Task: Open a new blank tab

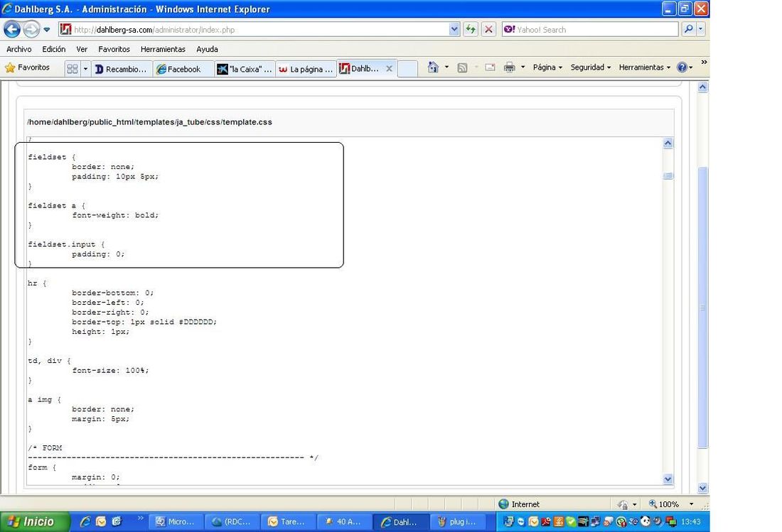Action: click(x=407, y=69)
